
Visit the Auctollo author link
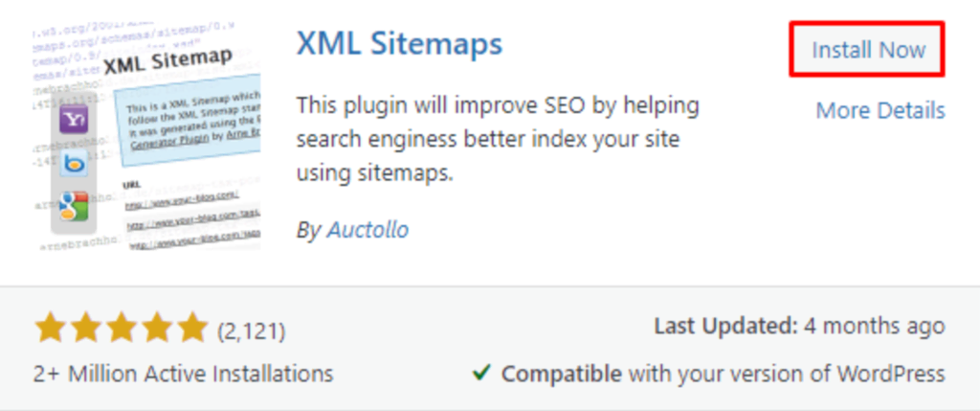pos(367,230)
